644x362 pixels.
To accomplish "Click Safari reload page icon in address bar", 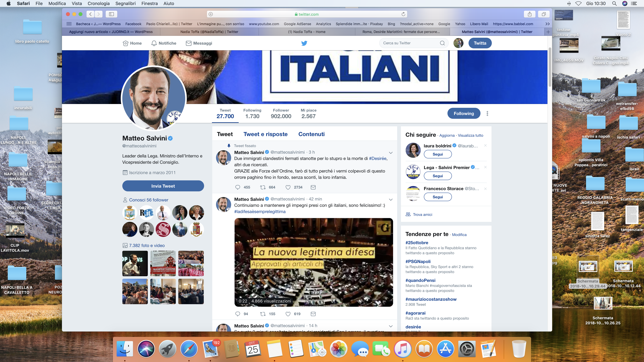I will [403, 14].
